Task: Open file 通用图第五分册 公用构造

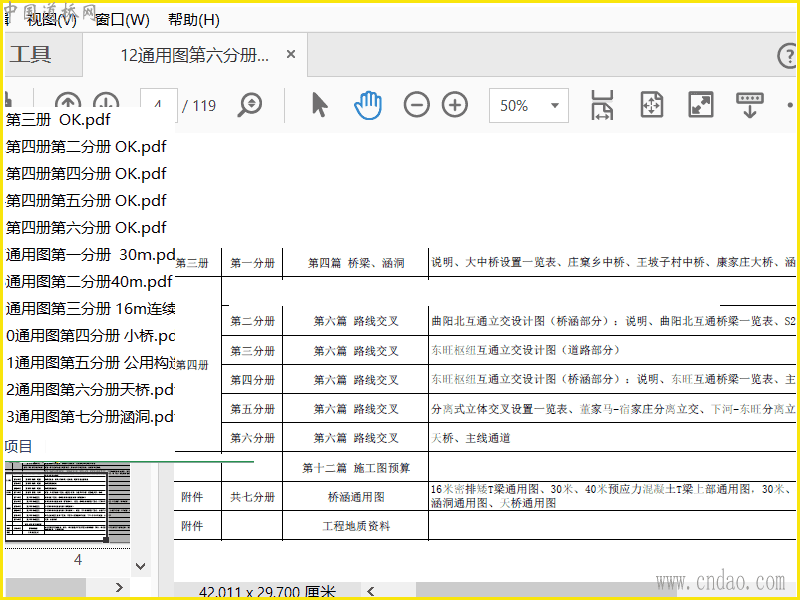Action: pyautogui.click(x=90, y=363)
